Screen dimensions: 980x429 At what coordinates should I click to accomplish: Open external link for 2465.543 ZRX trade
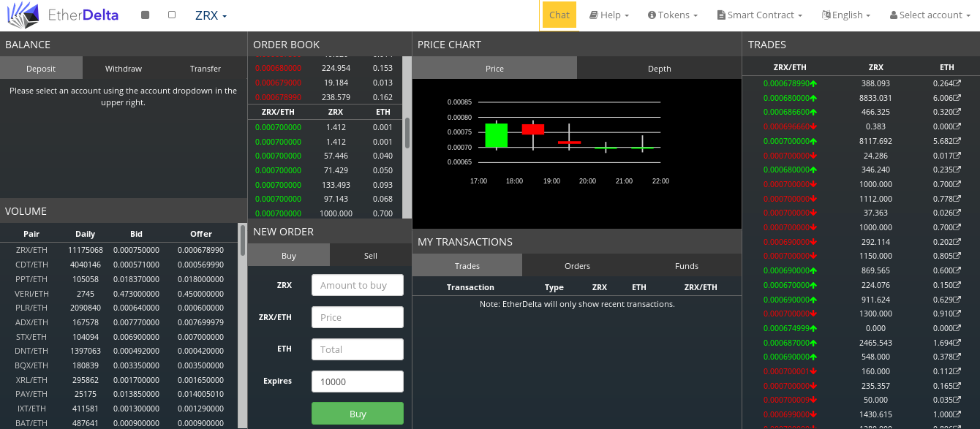point(957,343)
